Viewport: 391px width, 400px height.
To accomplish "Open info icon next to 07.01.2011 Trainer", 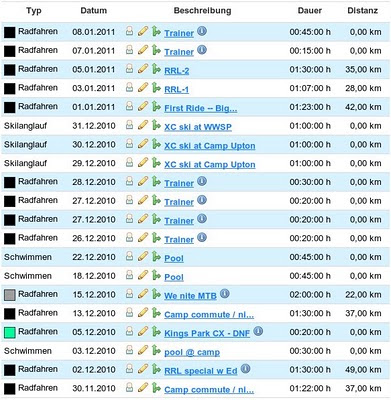I will pos(202,50).
